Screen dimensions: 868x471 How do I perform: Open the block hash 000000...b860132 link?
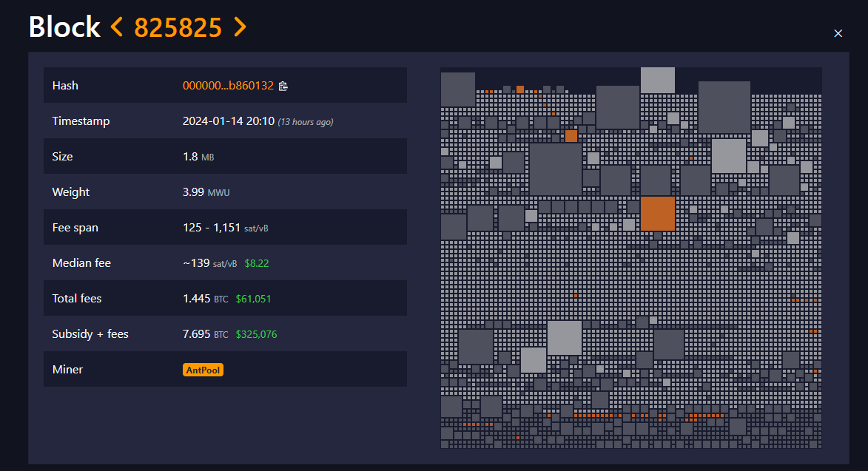pos(228,86)
